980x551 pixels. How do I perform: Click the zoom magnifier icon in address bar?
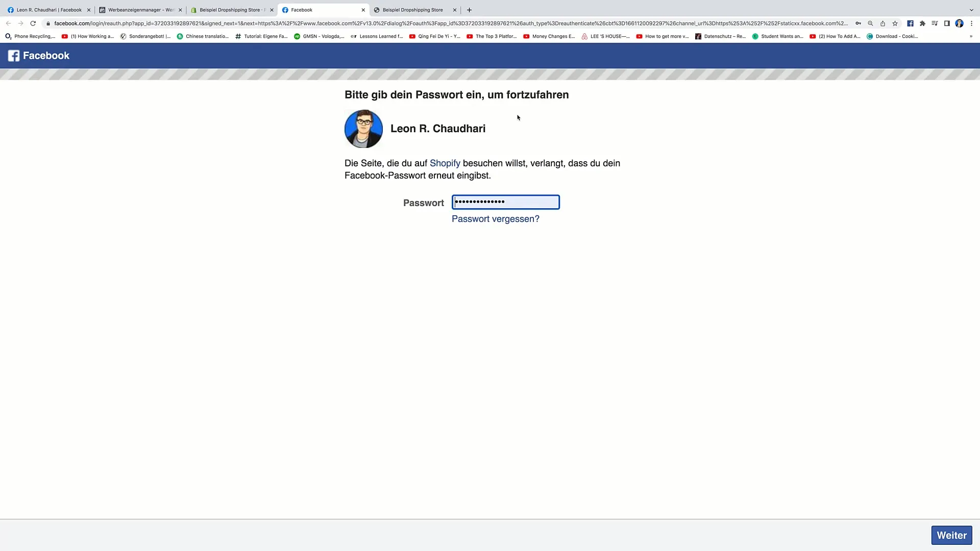point(870,23)
